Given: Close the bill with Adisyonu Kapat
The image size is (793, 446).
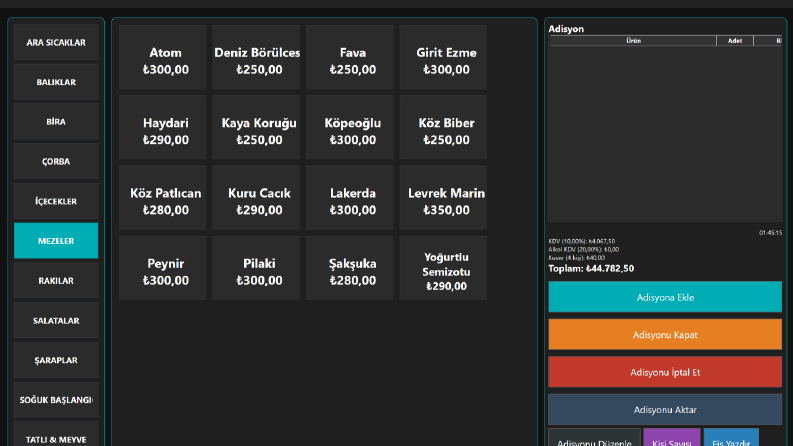Looking at the screenshot, I should (665, 334).
